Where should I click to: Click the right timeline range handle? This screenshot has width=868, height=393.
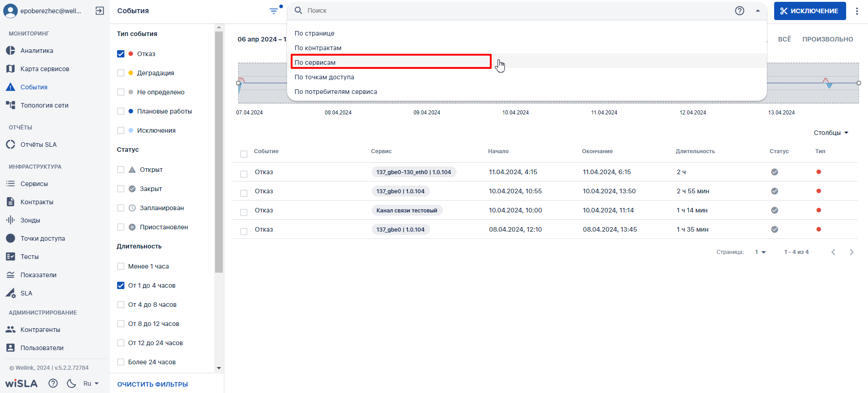859,83
